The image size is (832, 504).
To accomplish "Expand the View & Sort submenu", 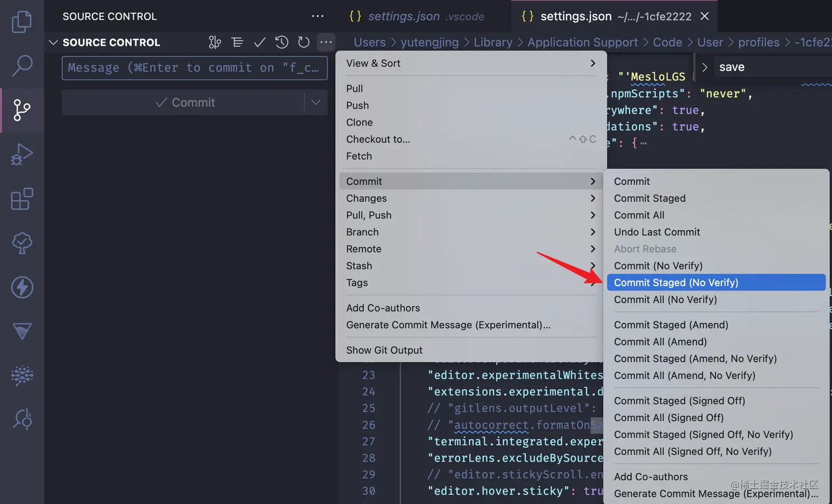I will tap(470, 63).
